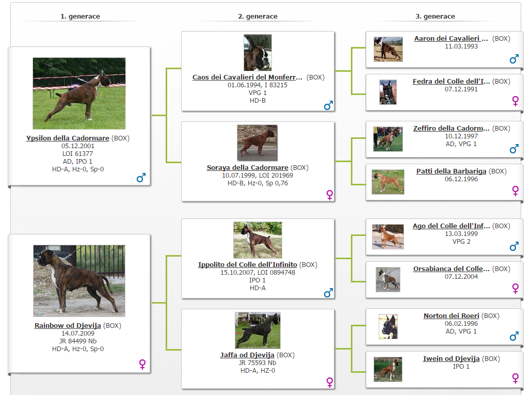Viewport: 532px width, 395px height.
Task: Click the thumbnail of Norton dei Roeri
Action: click(388, 326)
